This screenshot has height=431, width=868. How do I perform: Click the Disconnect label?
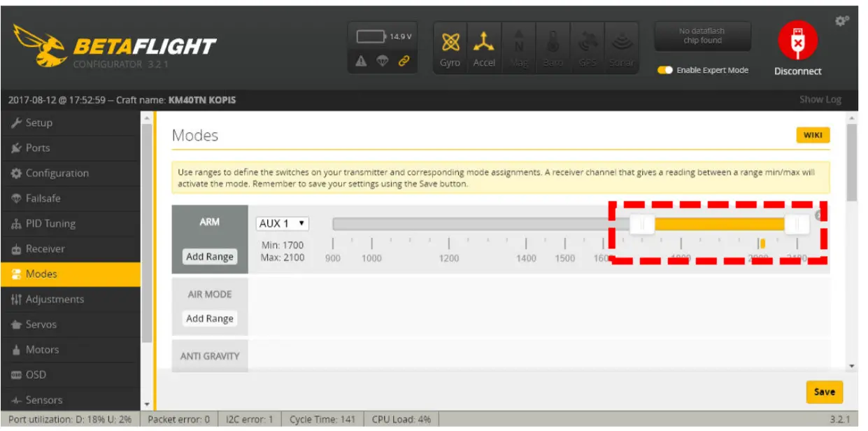pyautogui.click(x=797, y=71)
